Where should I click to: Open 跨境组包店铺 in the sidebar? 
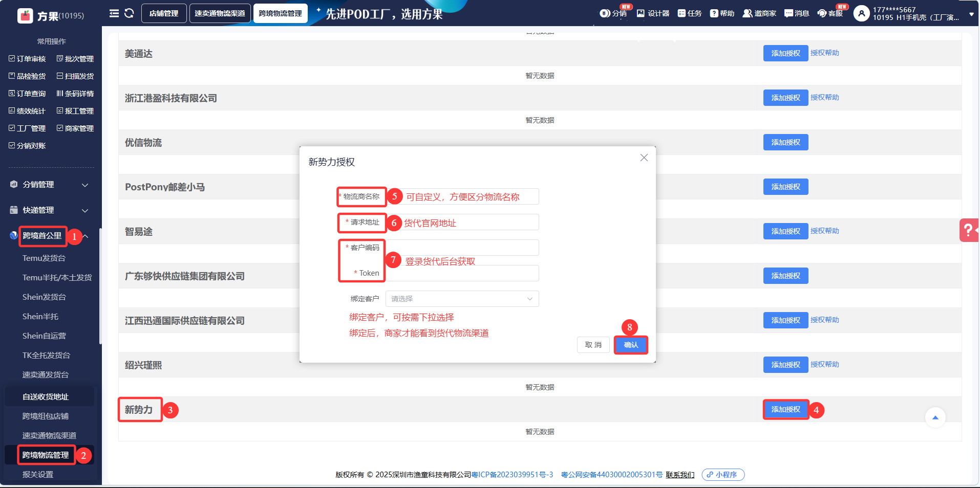point(46,416)
